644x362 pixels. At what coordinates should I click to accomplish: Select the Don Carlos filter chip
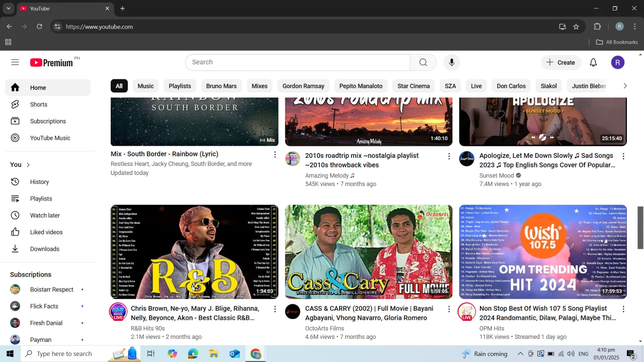tap(511, 86)
